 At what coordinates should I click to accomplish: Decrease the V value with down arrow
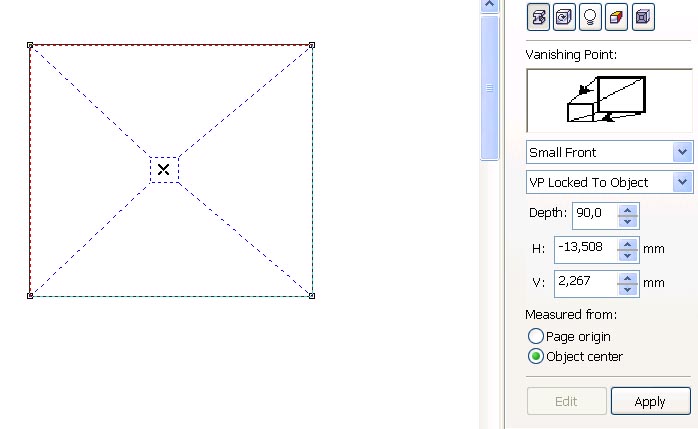pos(628,289)
